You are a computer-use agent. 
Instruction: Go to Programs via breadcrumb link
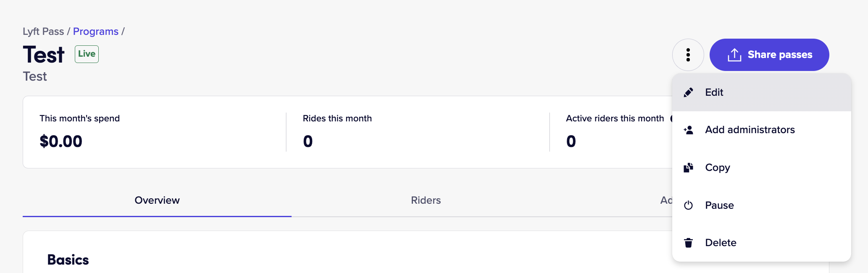point(96,31)
